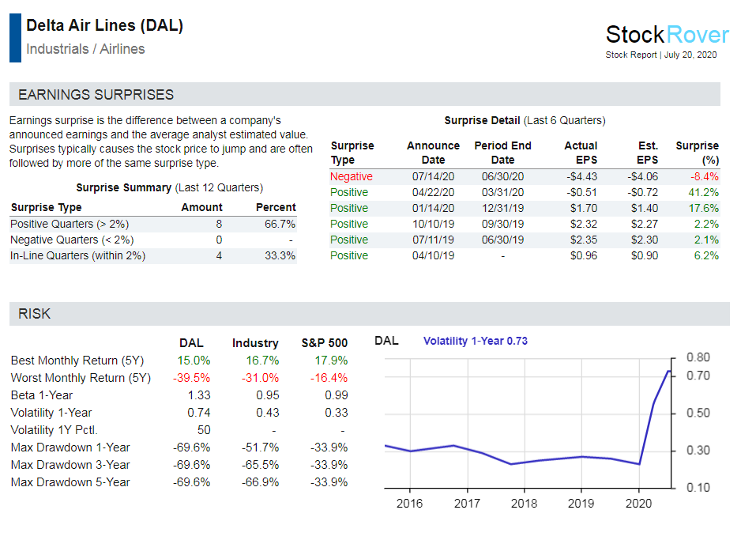Click the Est. EPS column header

(x=648, y=153)
